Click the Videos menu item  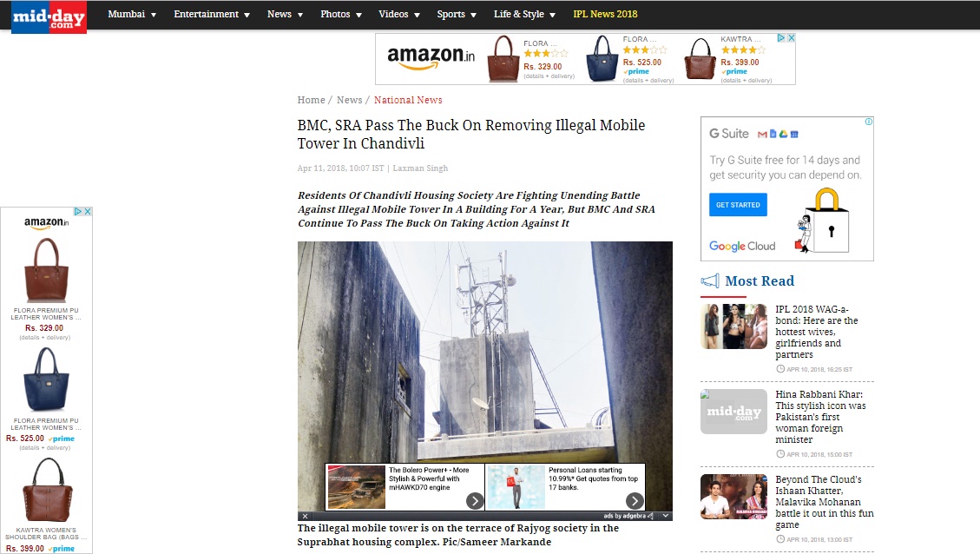click(x=398, y=14)
